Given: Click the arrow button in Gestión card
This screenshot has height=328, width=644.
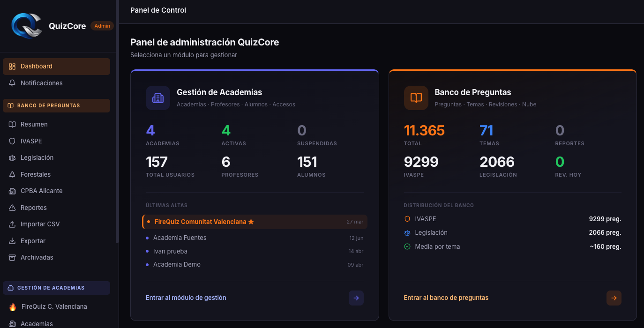Looking at the screenshot, I should point(356,298).
